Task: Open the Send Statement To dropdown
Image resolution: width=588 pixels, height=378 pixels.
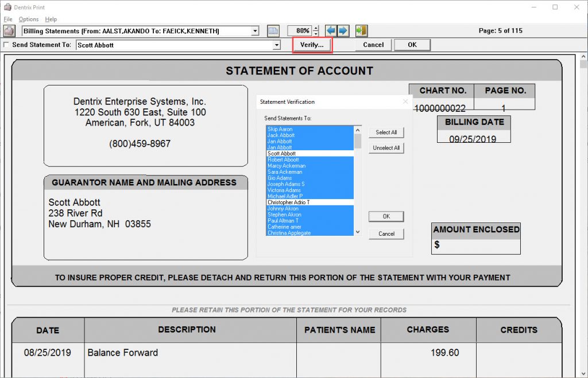Action: click(277, 44)
